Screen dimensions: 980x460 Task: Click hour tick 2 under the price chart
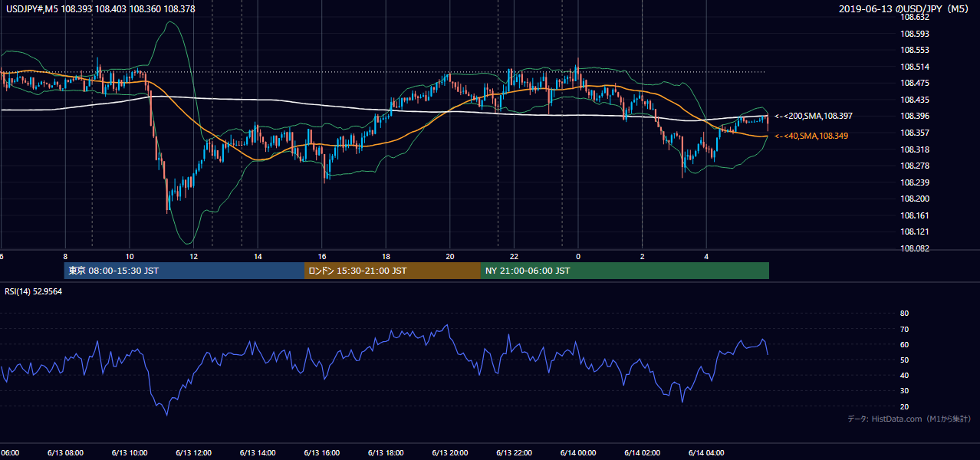(643, 256)
